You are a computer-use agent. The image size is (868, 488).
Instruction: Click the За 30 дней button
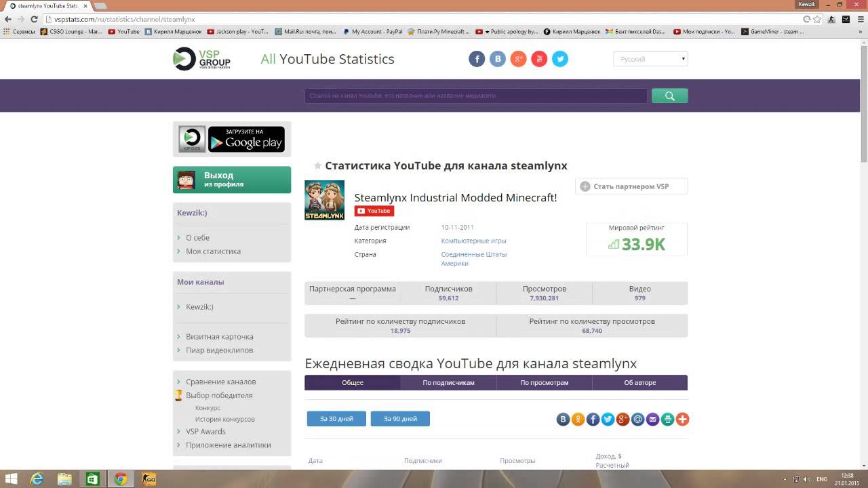coord(336,419)
